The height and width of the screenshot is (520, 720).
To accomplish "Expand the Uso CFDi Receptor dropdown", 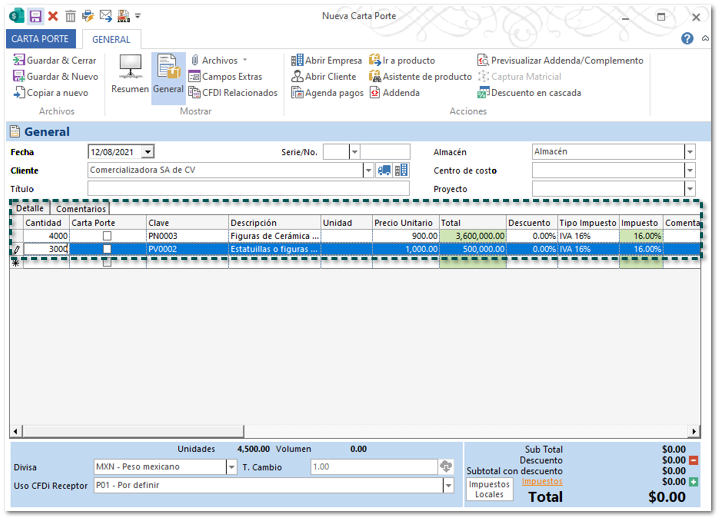I will click(448, 486).
